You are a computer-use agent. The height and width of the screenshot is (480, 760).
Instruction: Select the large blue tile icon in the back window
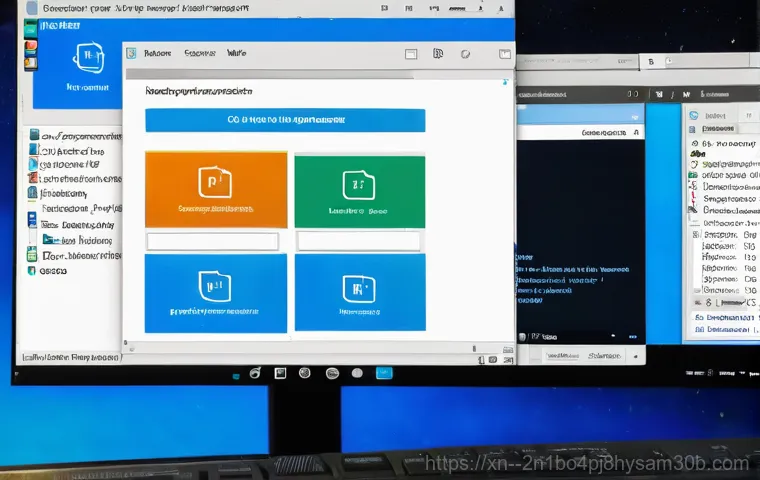click(88, 59)
